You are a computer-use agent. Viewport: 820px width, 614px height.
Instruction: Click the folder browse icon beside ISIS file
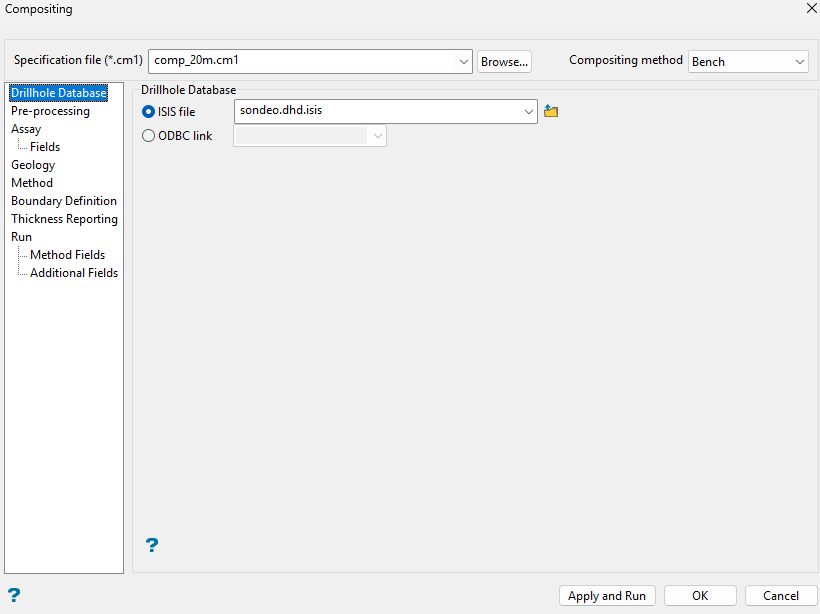point(551,111)
